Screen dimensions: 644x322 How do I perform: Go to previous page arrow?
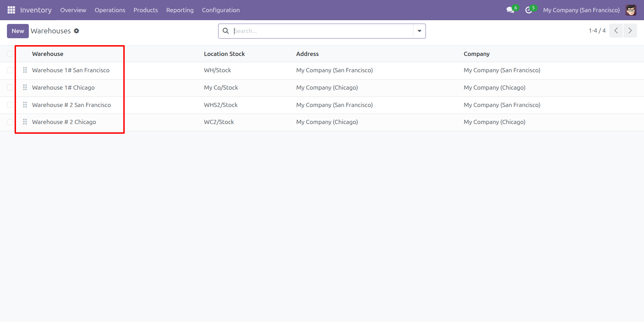616,31
